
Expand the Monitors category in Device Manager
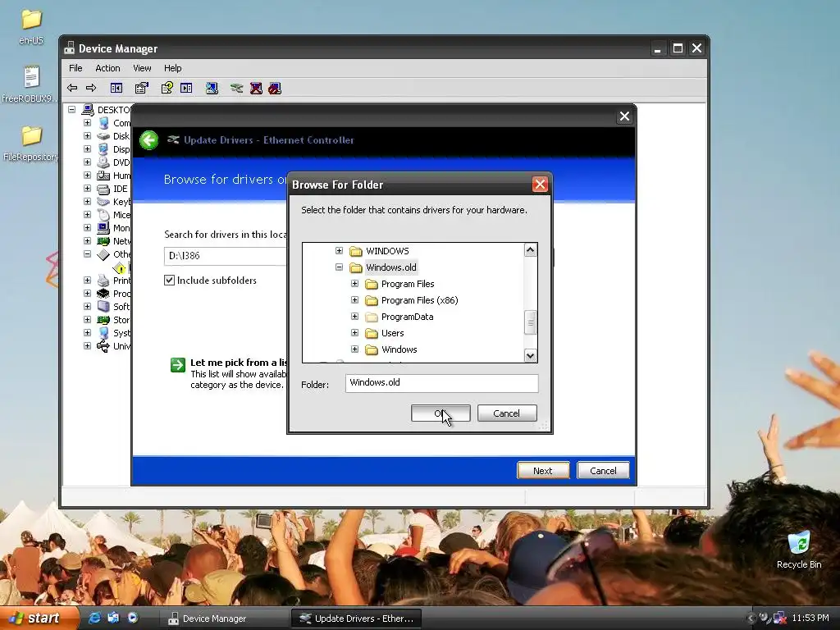click(x=87, y=228)
